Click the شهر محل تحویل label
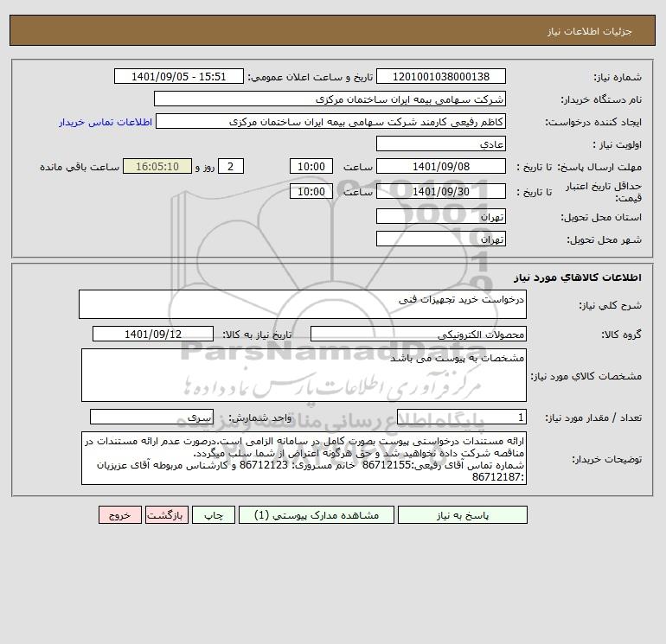This screenshot has height=644, width=666. coord(604,239)
